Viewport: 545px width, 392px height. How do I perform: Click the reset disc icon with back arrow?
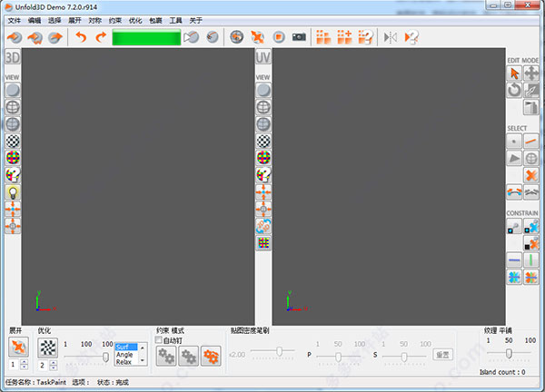[x=237, y=37]
